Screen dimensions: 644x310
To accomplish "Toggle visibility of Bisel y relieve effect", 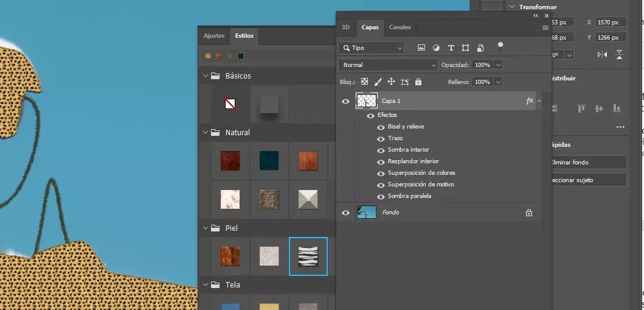I will pyautogui.click(x=381, y=127).
